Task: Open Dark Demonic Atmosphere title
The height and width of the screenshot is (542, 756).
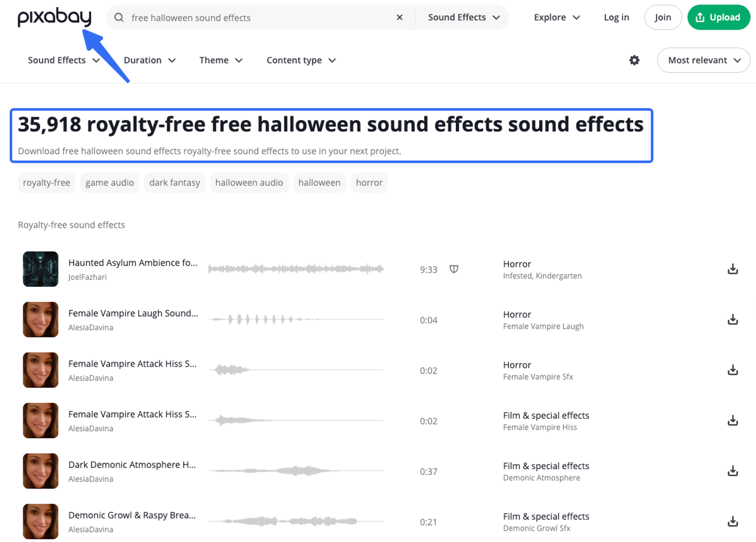Action: point(132,465)
